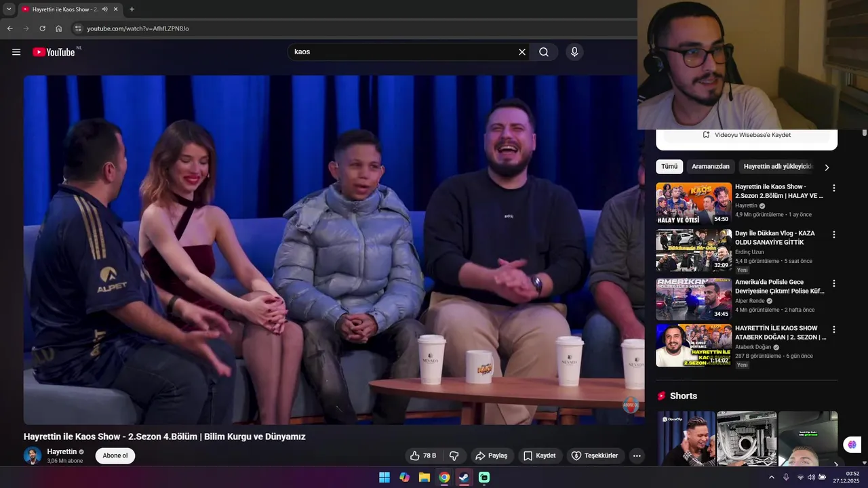Select 'Hayrettin adlı yükleyiciden' chip
The width and height of the screenshot is (868, 488).
coord(777,167)
